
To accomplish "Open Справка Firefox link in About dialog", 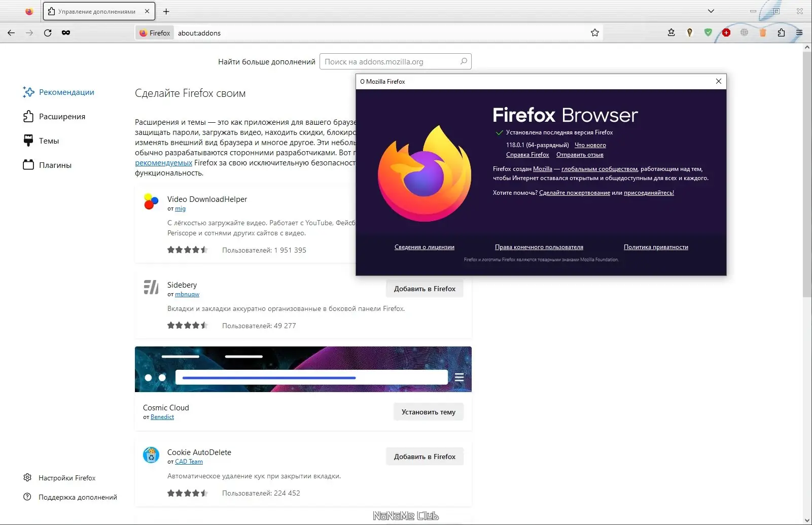I will (x=527, y=155).
